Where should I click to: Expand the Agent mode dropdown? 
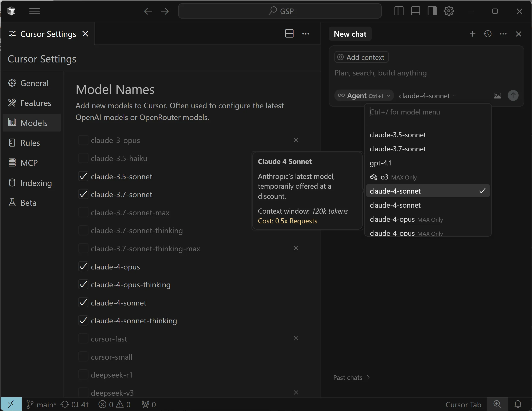(x=364, y=96)
